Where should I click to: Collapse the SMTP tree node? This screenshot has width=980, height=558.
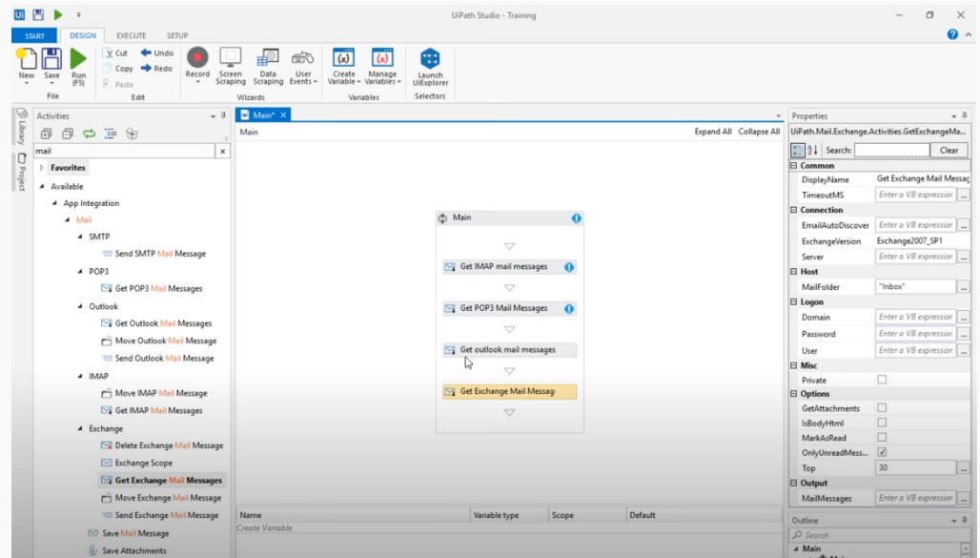coord(80,238)
